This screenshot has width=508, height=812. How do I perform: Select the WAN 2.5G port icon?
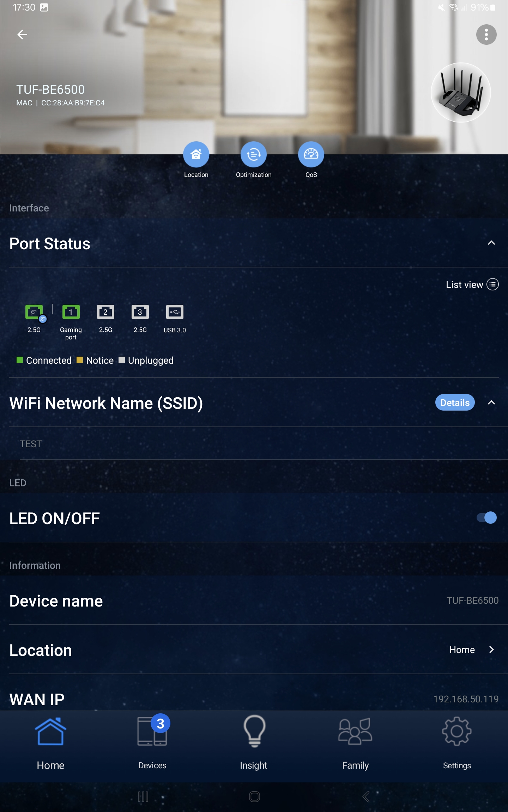(34, 312)
